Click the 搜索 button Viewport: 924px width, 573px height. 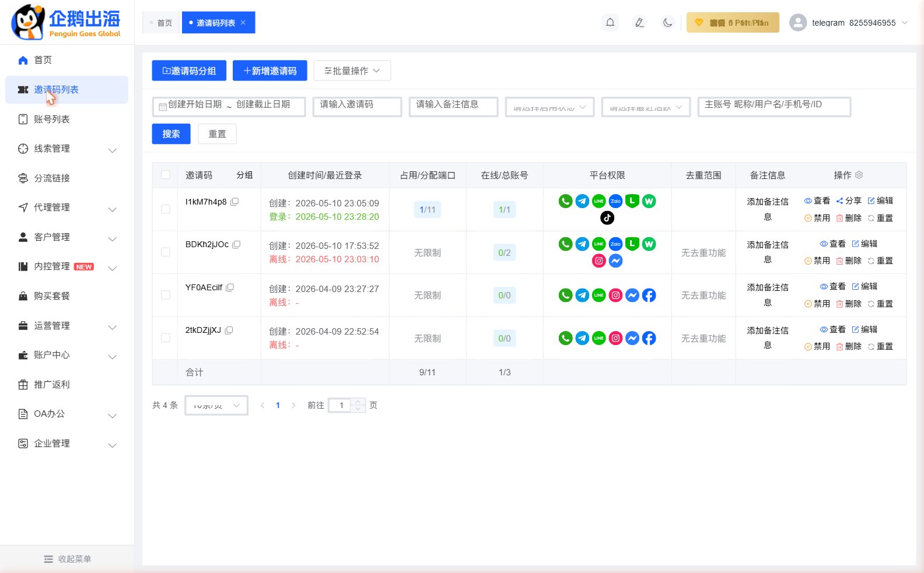[171, 134]
